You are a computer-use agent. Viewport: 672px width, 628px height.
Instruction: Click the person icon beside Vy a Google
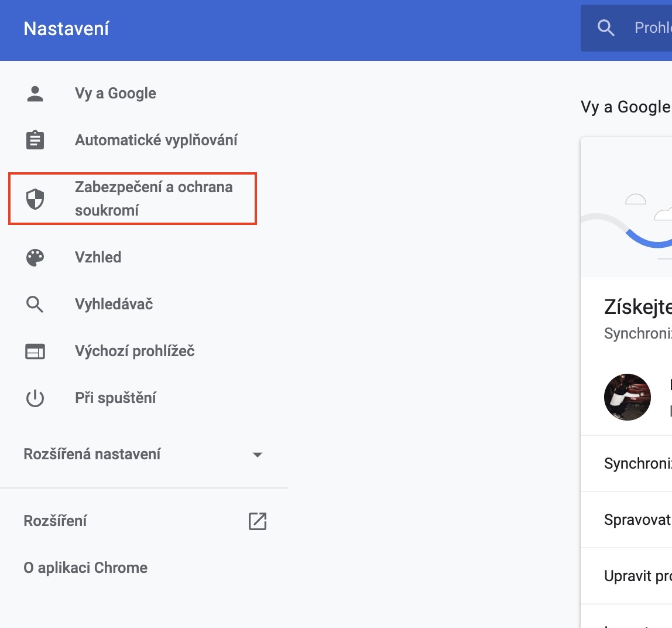[x=35, y=94]
